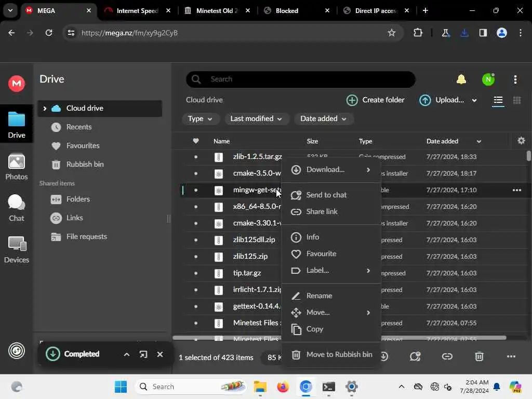Click the mingw-get row more options dots
532x399 pixels.
coord(517,190)
